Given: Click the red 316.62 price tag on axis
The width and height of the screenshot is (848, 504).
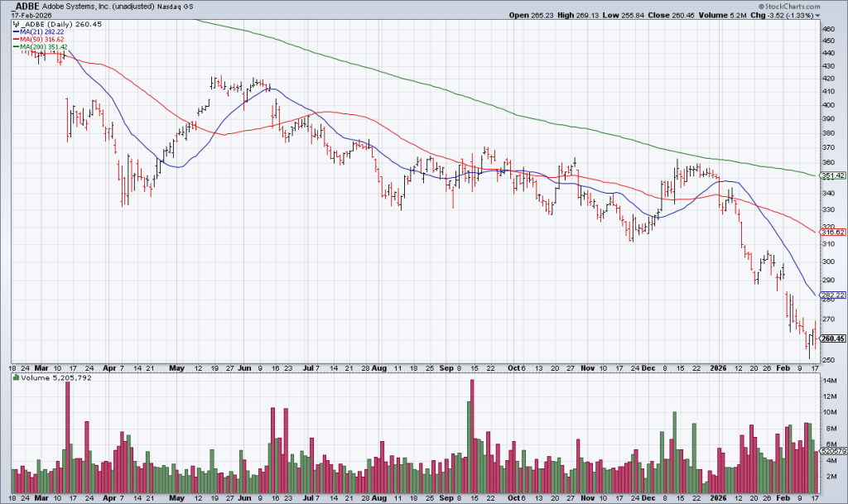Looking at the screenshot, I should (x=833, y=233).
